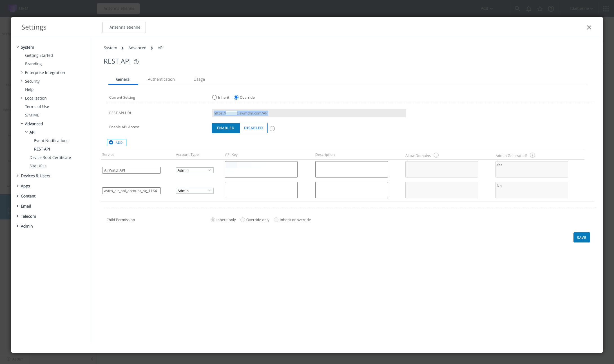
Task: Click the breadcrumb arrow after Advanced
Action: pyautogui.click(x=152, y=48)
